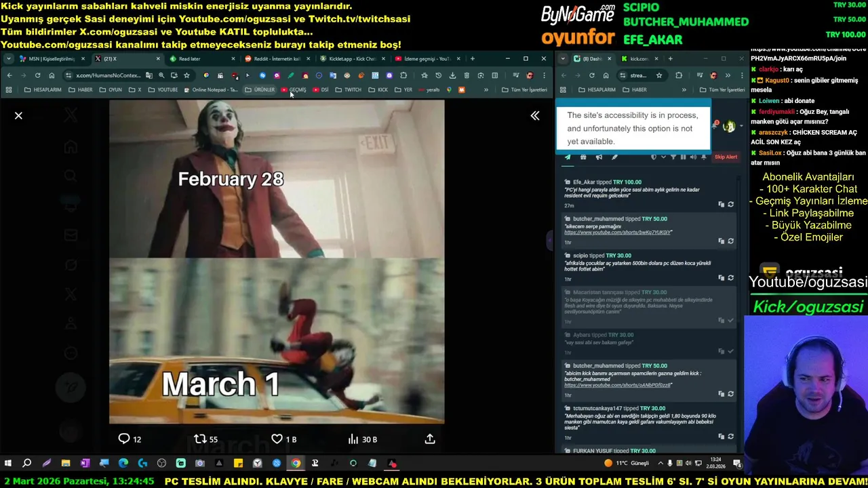Close the enlarged tweet image viewer
The height and width of the screenshot is (488, 868).
[18, 116]
